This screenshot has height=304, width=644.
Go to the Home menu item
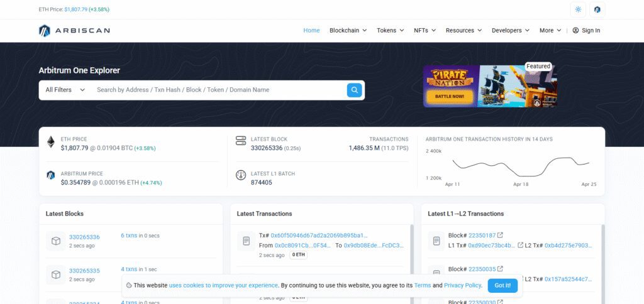point(311,30)
